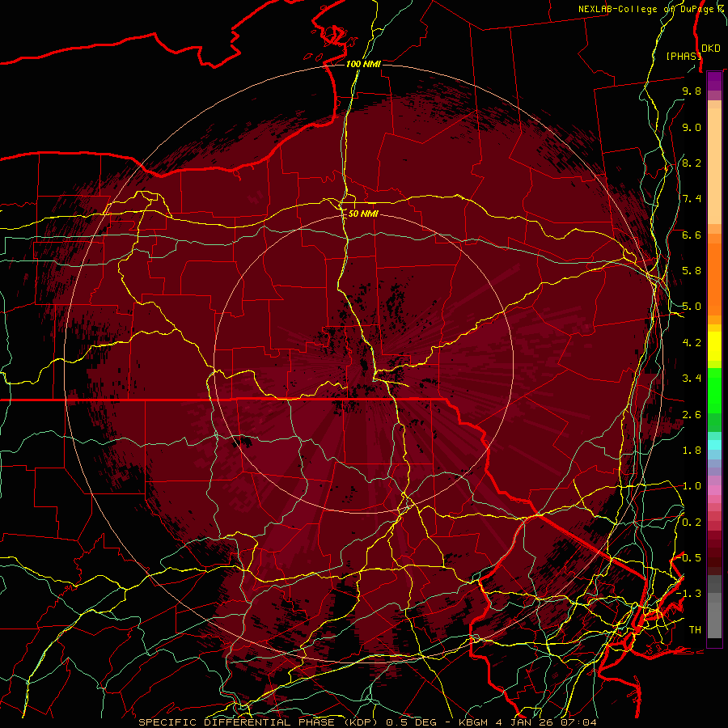Click the 3.4 legend value
The width and height of the screenshot is (728, 728).
pyautogui.click(x=692, y=379)
